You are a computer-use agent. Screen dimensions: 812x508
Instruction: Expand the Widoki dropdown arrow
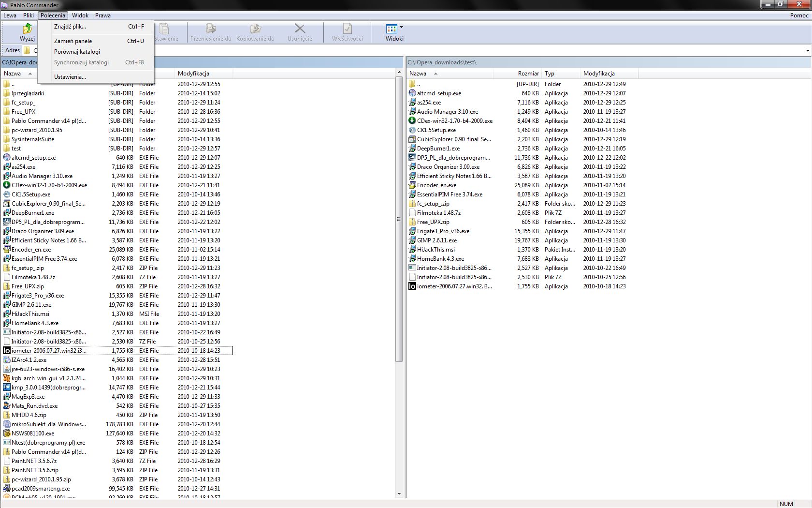(x=401, y=28)
